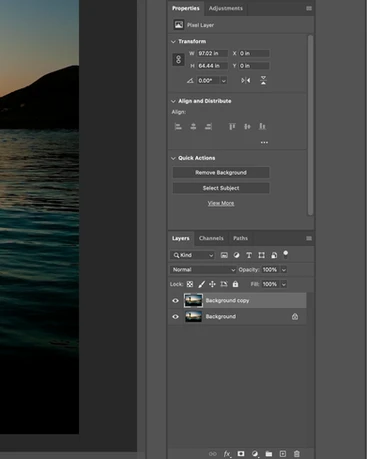Screen dimensions: 367x459
Task: Collapse the Align and Distribute section
Action: [x=173, y=101]
